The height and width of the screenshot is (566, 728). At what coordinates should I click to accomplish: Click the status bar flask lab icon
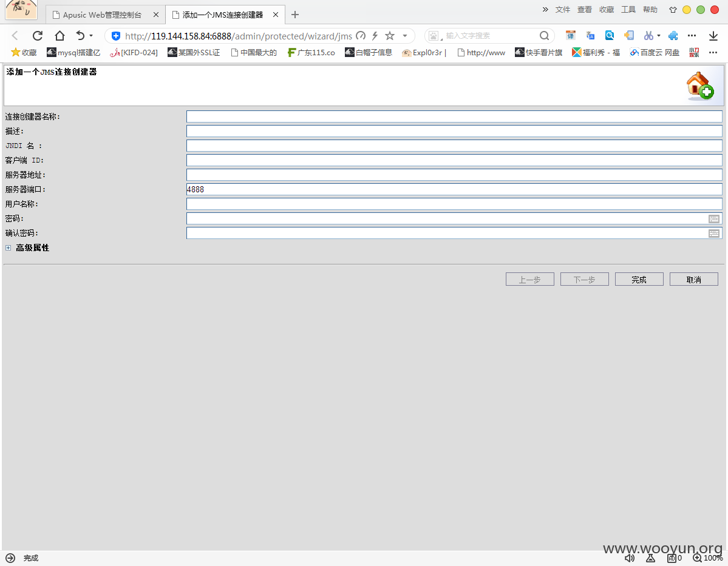(x=650, y=559)
